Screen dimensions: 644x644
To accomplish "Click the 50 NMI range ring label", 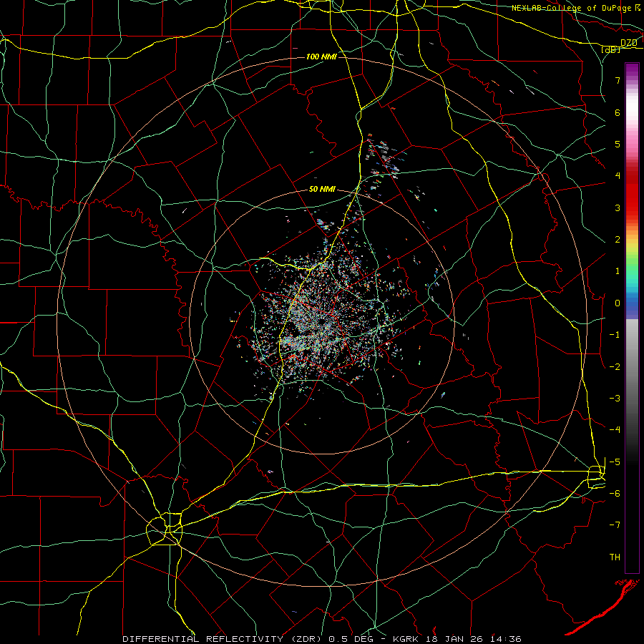I will click(x=322, y=190).
